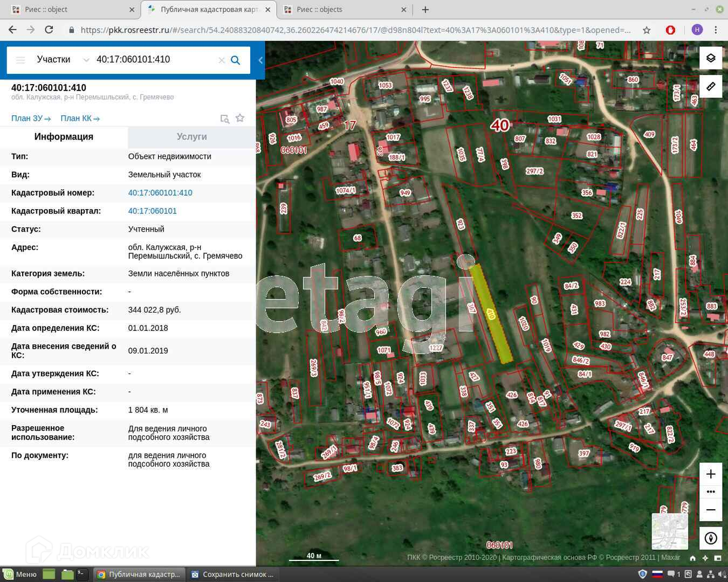
Task: Click the home icon on map footer
Action: pyautogui.click(x=692, y=558)
